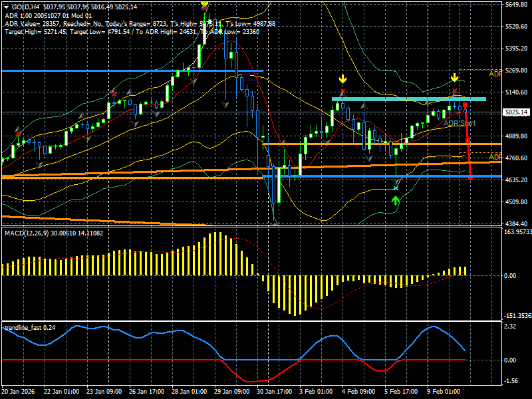The width and height of the screenshot is (532, 399).
Task: Click the '20 Jan 2026' date on time axis
Action: pyautogui.click(x=19, y=392)
